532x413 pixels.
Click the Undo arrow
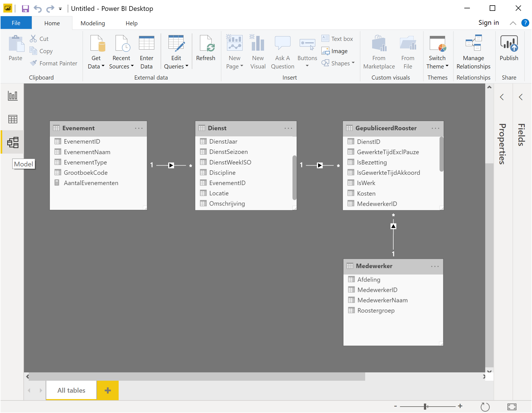point(38,9)
